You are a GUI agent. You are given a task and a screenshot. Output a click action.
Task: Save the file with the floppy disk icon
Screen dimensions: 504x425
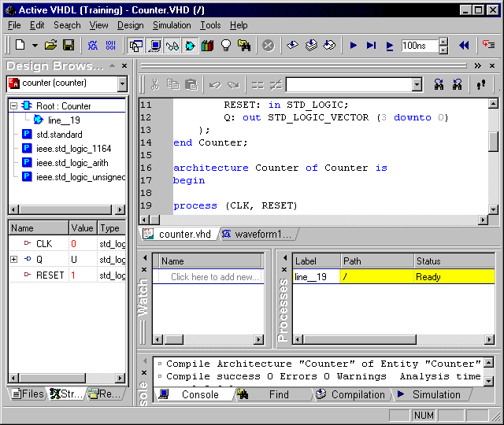69,46
